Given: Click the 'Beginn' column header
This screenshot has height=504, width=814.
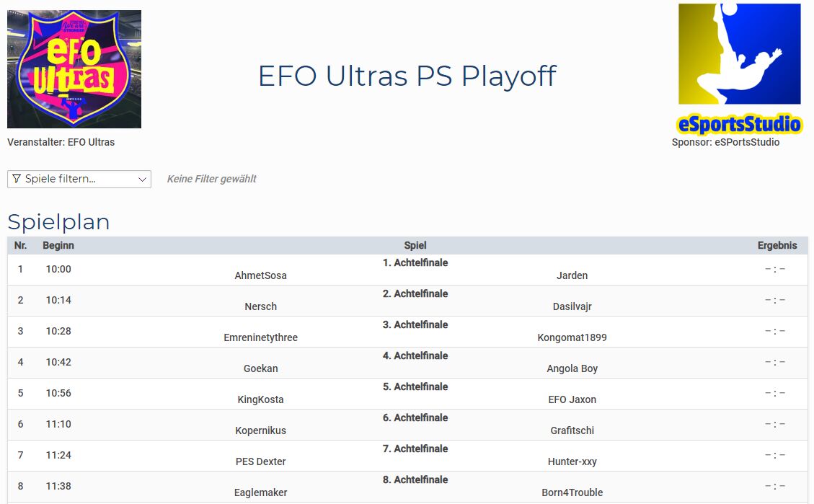Looking at the screenshot, I should [58, 245].
